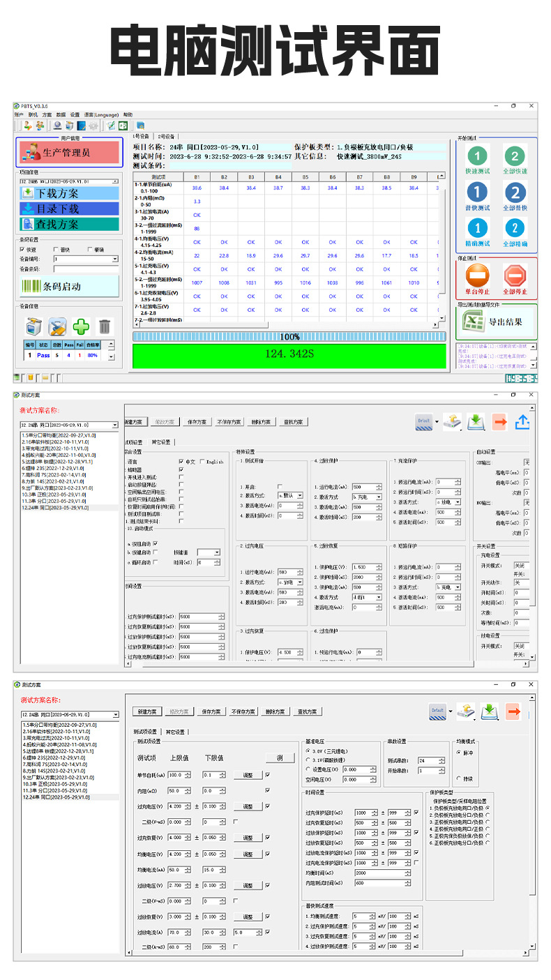
Task: Open the 设备编号 dropdown list
Action: (x=114, y=259)
